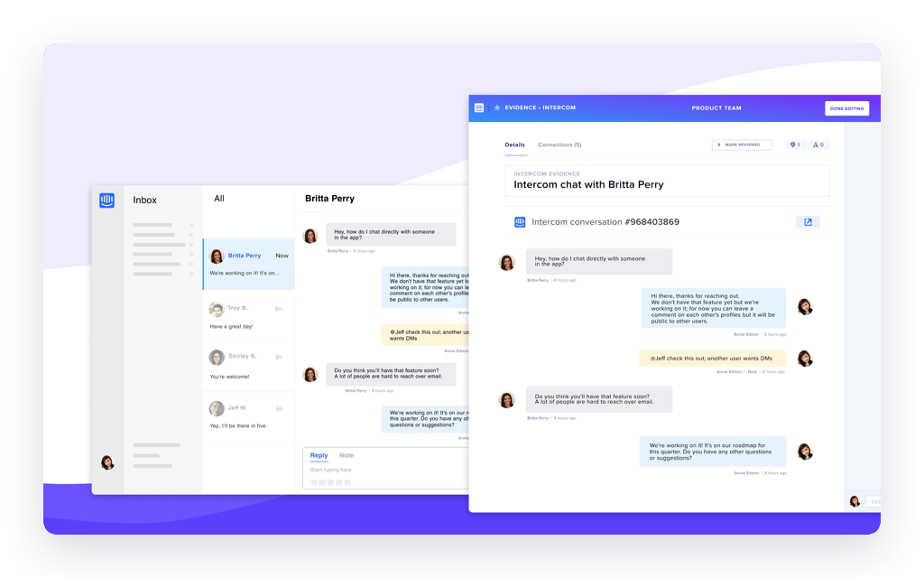Switch to the Note tab in the composer
The height and width of the screenshot is (578, 924).
346,455
